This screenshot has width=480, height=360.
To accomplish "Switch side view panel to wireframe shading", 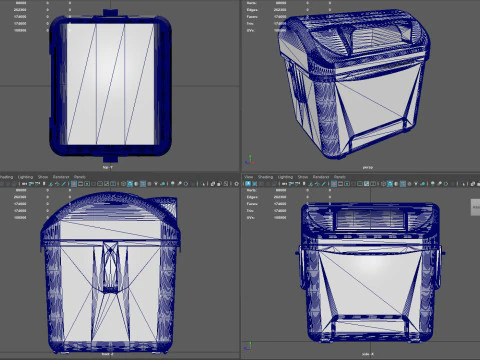I will (383, 184).
